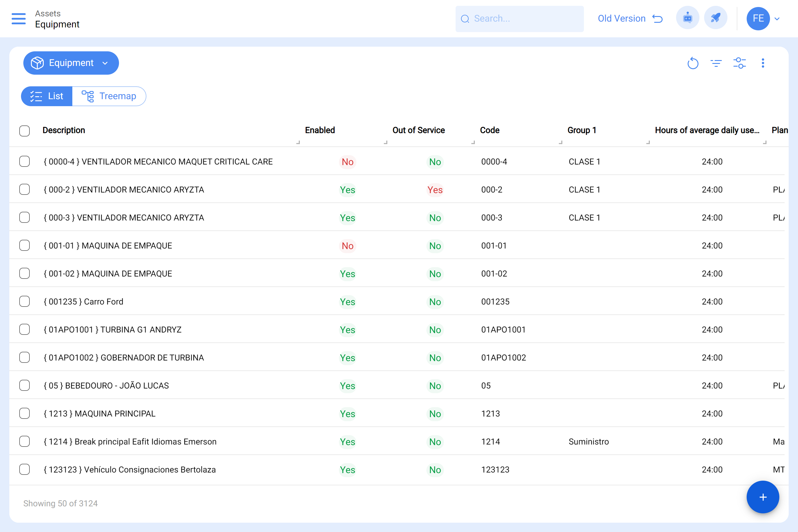Sort by the Code column header
The height and width of the screenshot is (532, 798).
[x=489, y=130]
